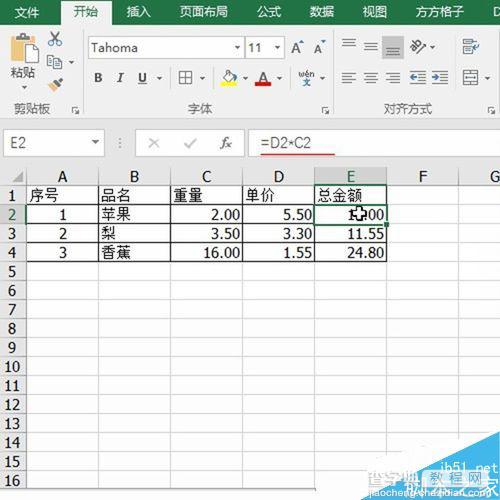Toggle bottom vertical alignment
The height and width of the screenshot is (500, 500).
(393, 48)
